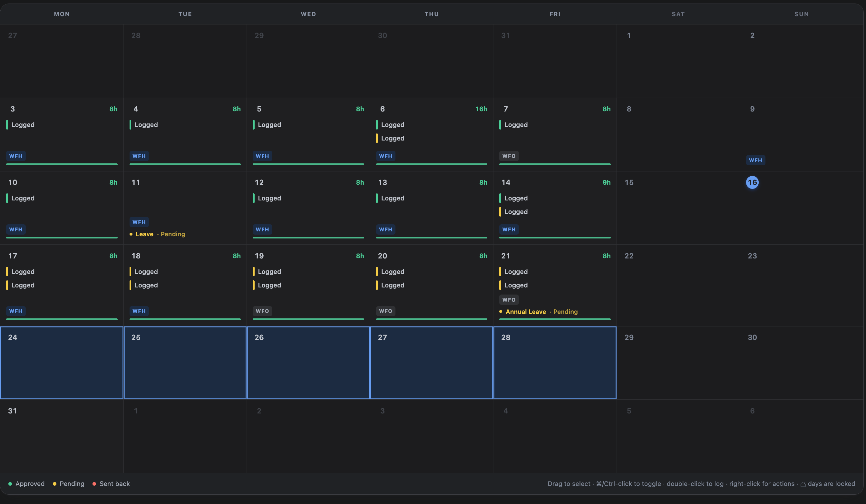Image resolution: width=866 pixels, height=504 pixels.
Task: Click the green progress bar under day 3
Action: (x=62, y=164)
